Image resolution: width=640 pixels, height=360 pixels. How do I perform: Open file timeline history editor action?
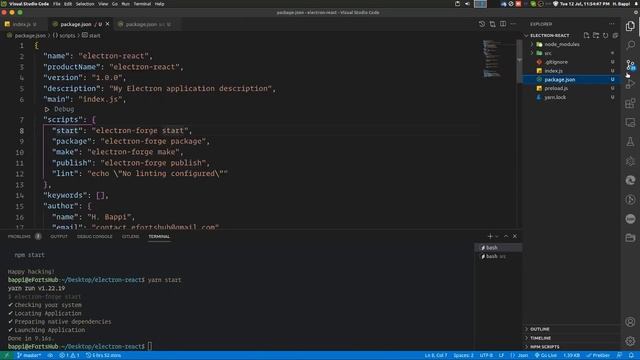click(x=482, y=24)
